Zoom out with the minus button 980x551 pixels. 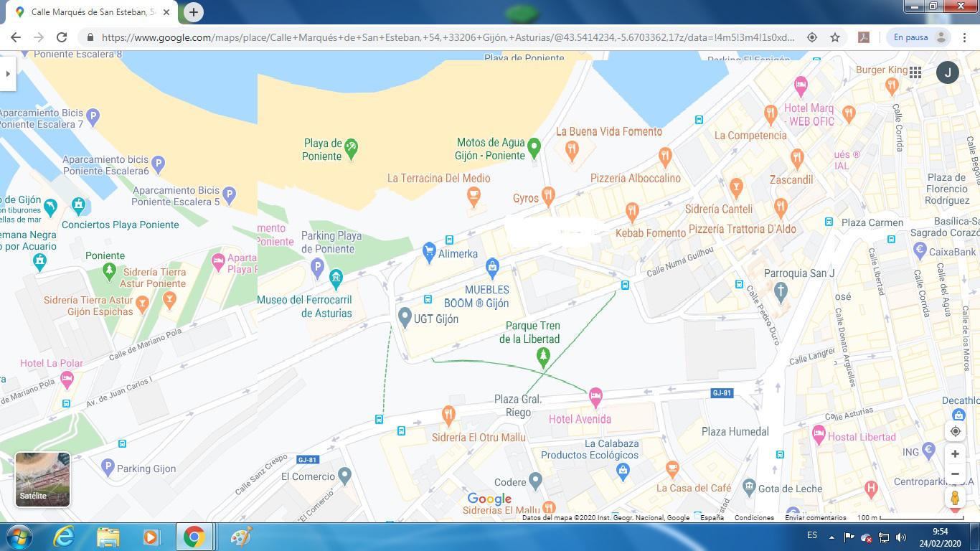(955, 474)
